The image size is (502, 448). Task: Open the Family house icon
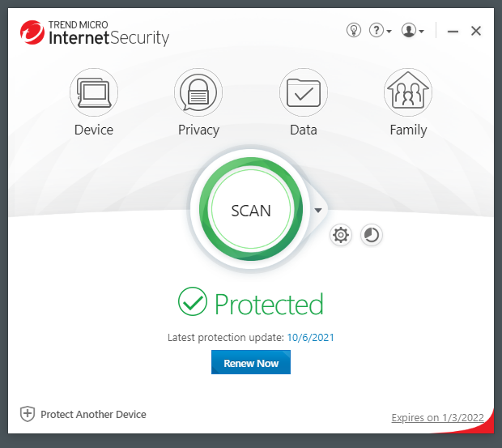(x=407, y=92)
